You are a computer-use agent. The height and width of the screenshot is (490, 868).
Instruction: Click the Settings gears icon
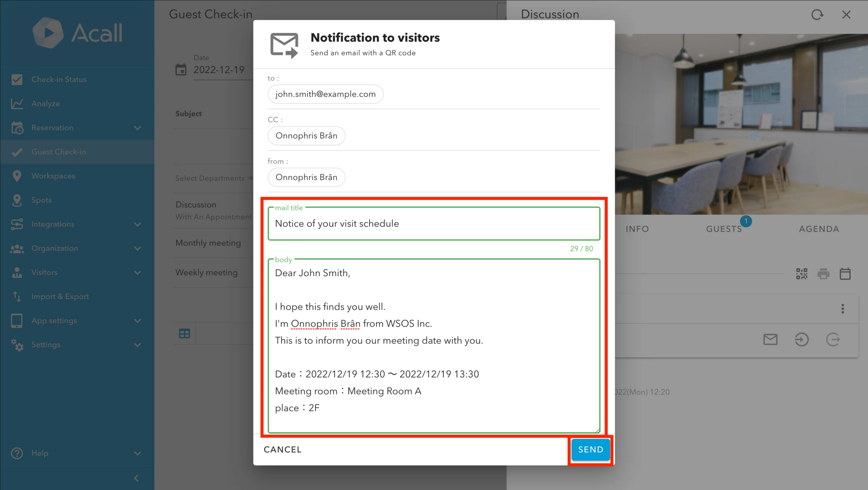pos(17,345)
